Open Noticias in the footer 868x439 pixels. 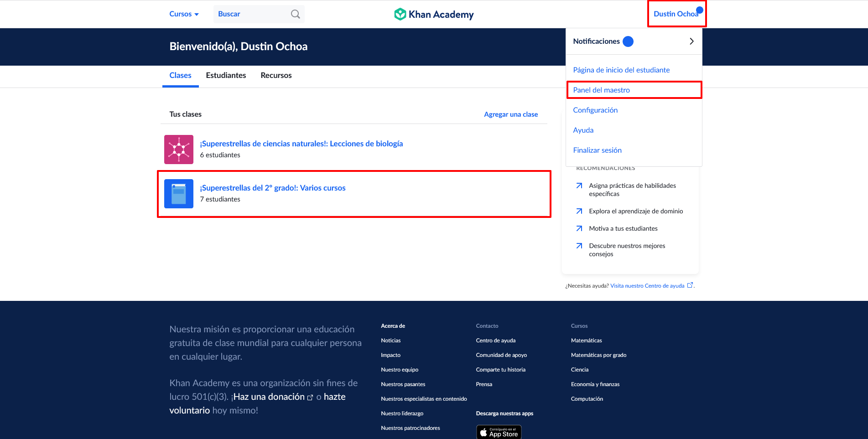pos(391,341)
